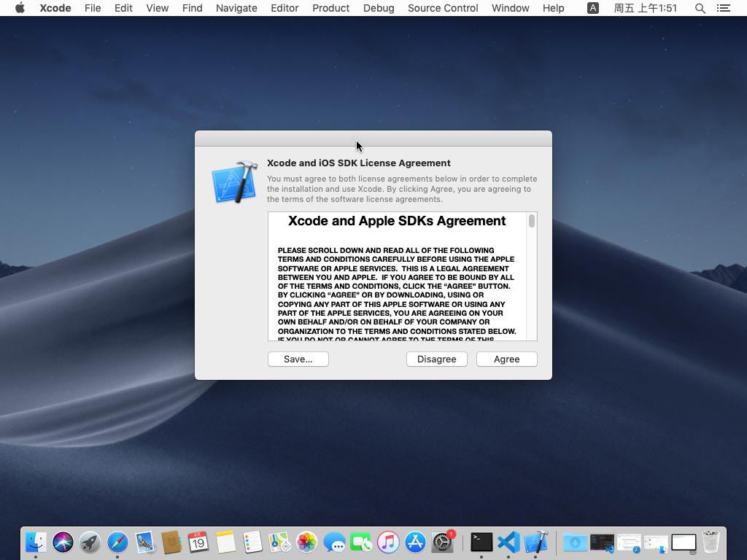The height and width of the screenshot is (560, 747).
Task: Click the 'Xcode and iOS SDK License Agreement' title
Action: [359, 163]
